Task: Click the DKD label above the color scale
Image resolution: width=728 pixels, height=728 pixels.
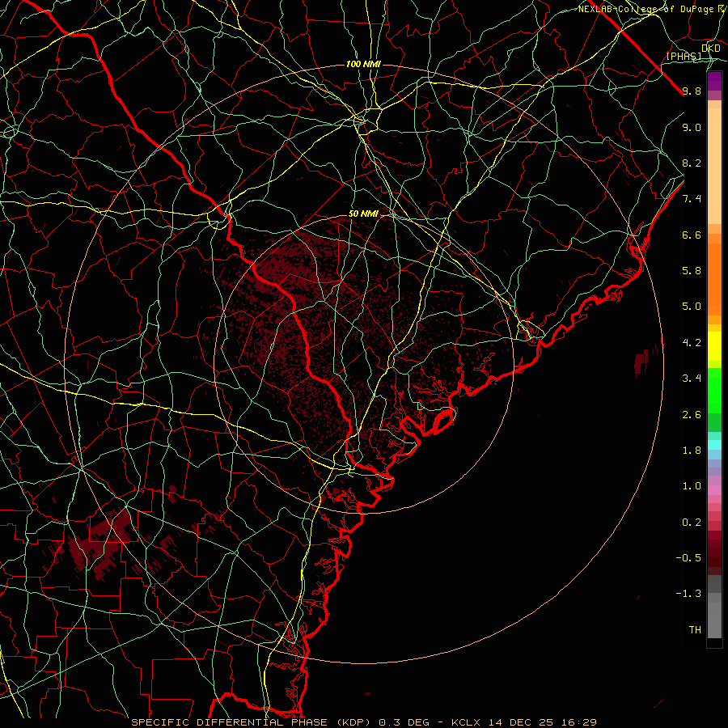Action: tap(711, 49)
